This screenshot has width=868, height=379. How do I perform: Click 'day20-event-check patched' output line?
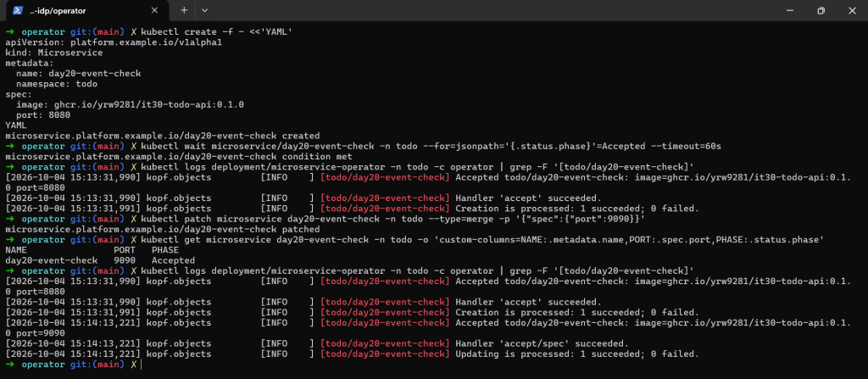(162, 230)
